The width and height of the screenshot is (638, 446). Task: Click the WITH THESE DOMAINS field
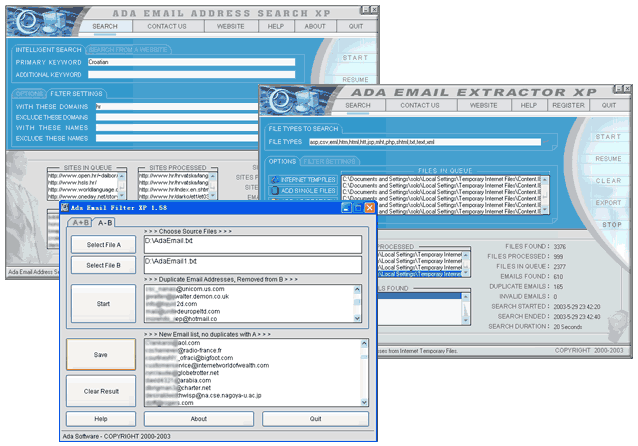click(177, 106)
